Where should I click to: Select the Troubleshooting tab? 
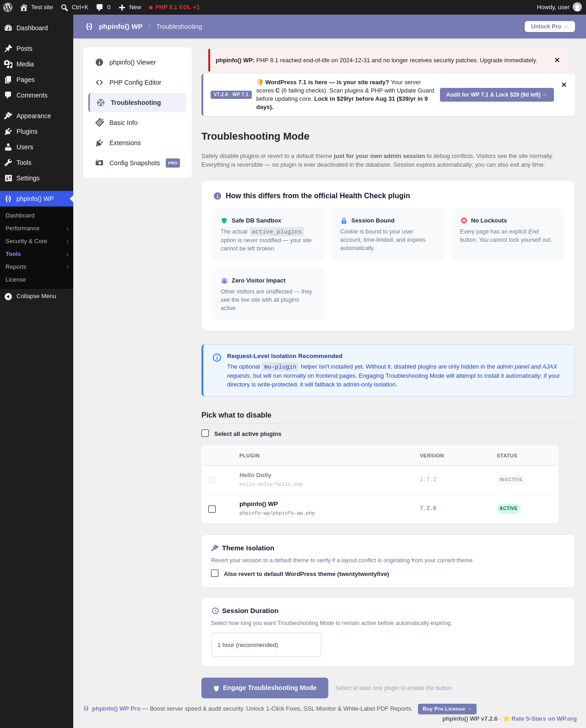coord(137,103)
